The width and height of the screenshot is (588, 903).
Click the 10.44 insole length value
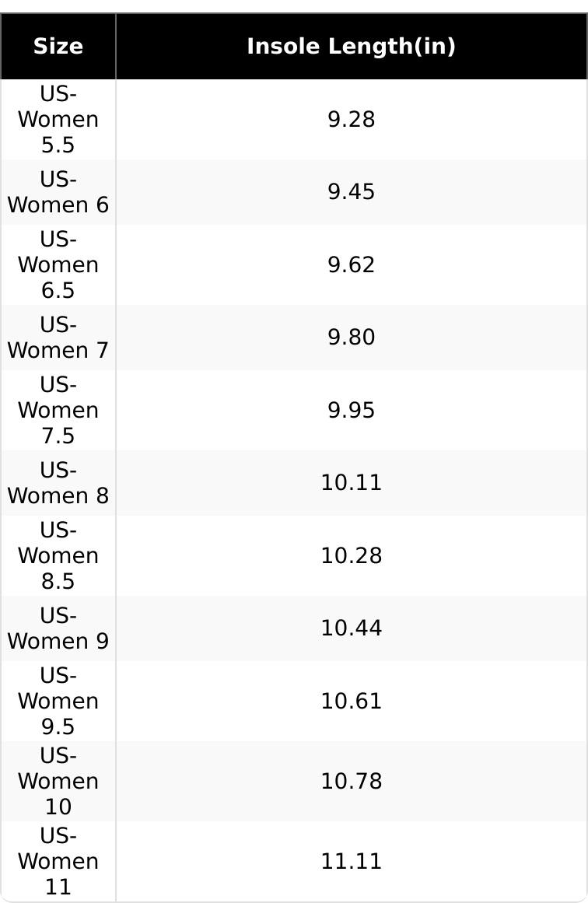[351, 628]
